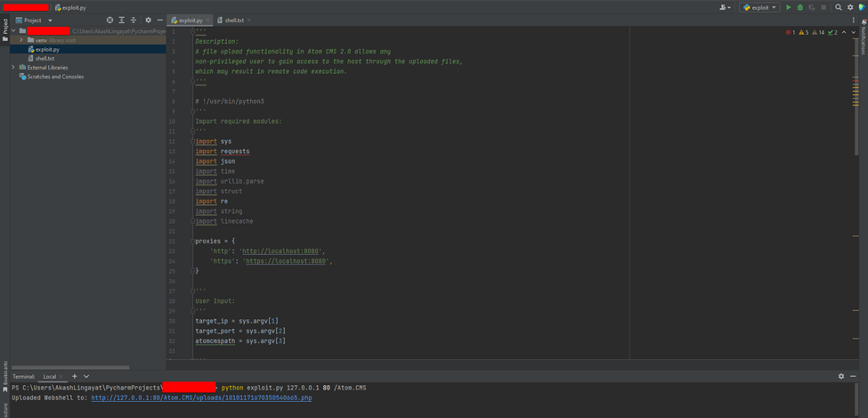Go to next highlighted error arrow
868x418 pixels.
click(x=853, y=33)
